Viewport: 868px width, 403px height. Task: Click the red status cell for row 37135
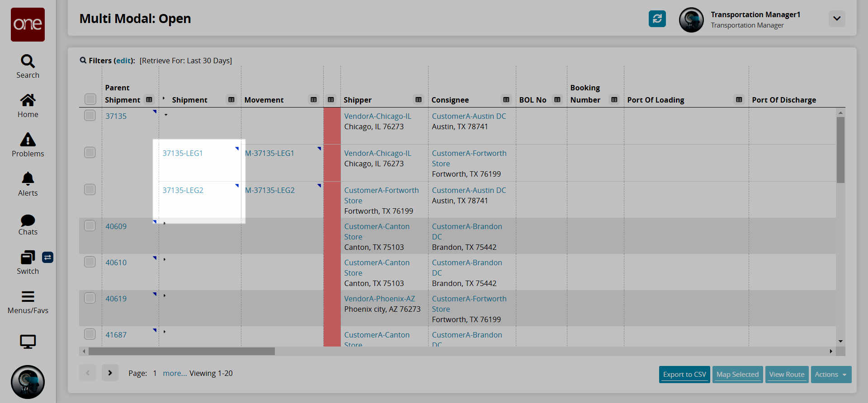click(332, 126)
